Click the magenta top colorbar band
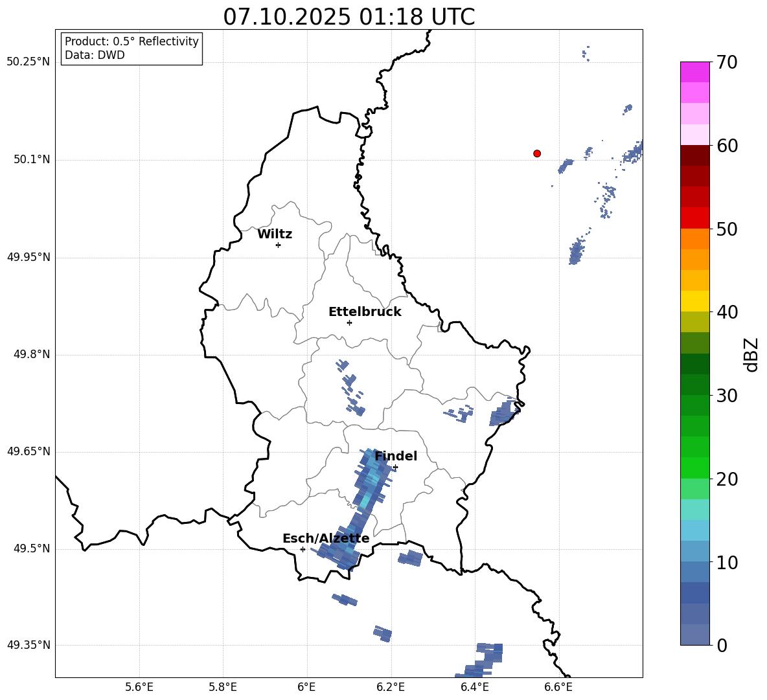 click(695, 72)
